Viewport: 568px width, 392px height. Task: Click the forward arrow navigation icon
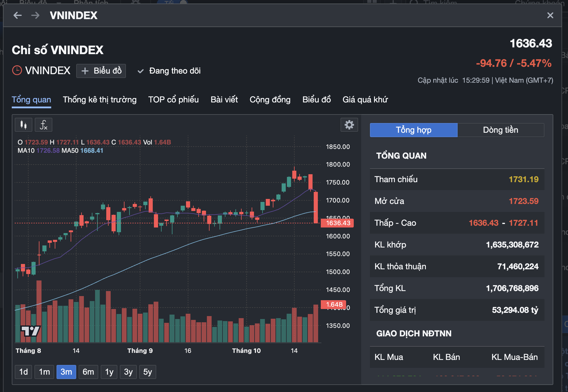[x=35, y=15]
